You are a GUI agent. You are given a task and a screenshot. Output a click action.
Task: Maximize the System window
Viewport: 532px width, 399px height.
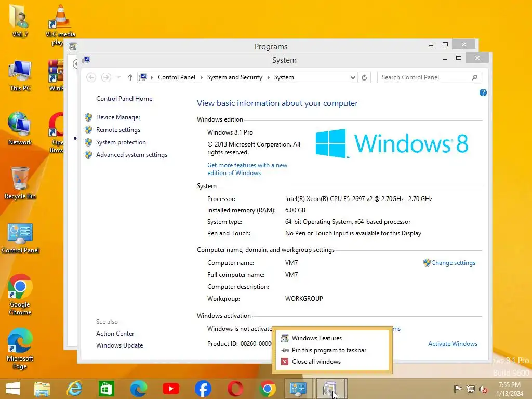458,58
